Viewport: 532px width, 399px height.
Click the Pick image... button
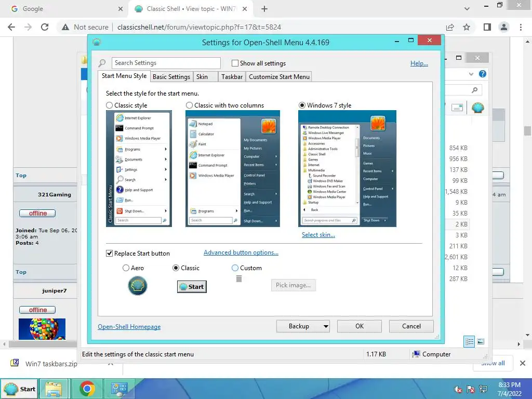[293, 285]
